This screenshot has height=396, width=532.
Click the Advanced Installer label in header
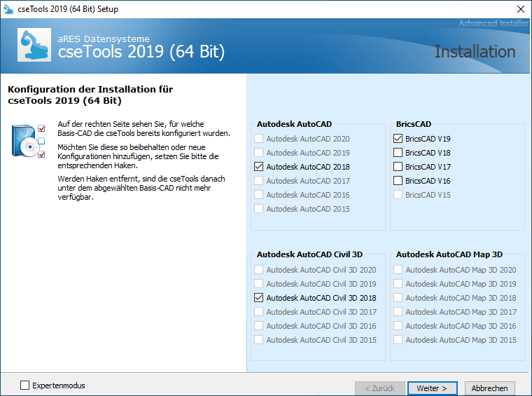click(494, 24)
